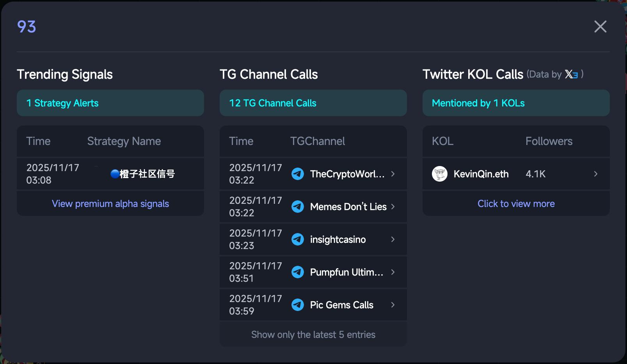This screenshot has height=364, width=627.
Task: Expand TheCryptoWorl… row chevron
Action: [393, 174]
